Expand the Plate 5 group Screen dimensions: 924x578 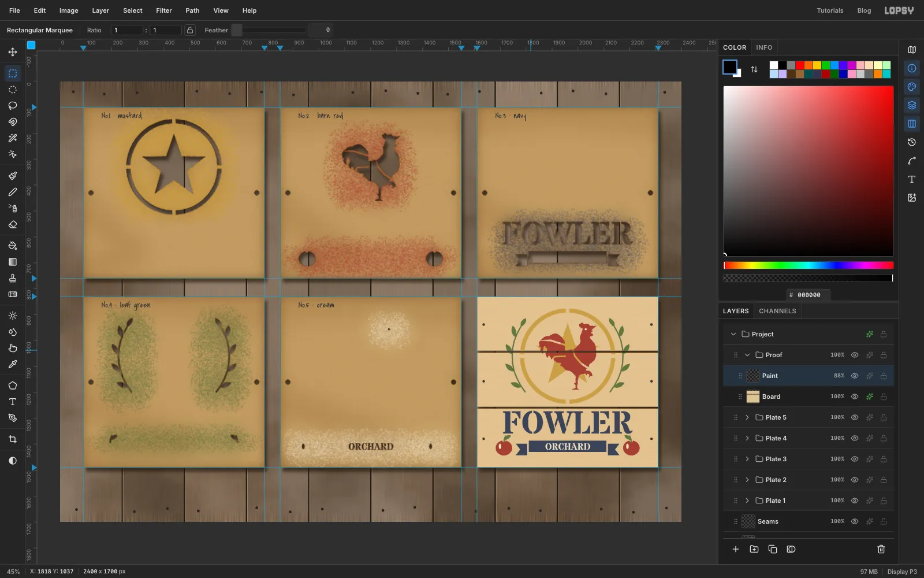(747, 417)
